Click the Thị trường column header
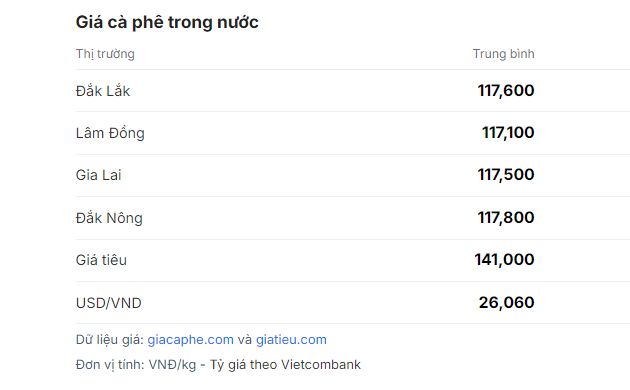Screen dimensions: 630x390 tap(105, 54)
